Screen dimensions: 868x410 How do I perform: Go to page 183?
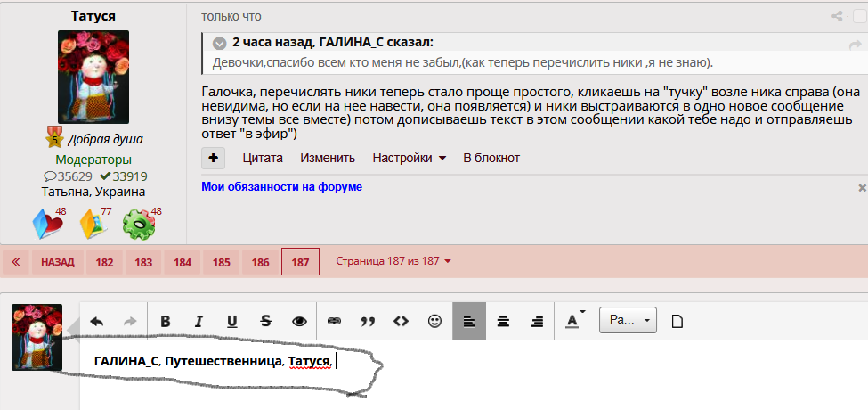[143, 263]
